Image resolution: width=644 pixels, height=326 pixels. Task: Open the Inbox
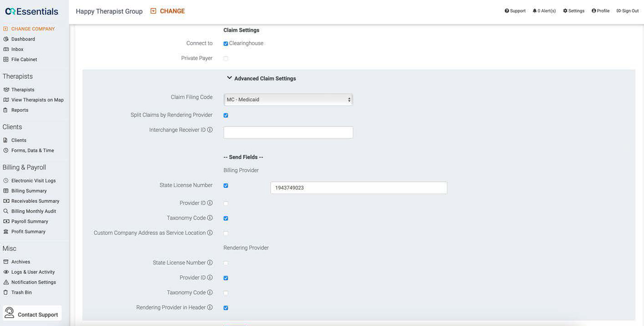[17, 49]
